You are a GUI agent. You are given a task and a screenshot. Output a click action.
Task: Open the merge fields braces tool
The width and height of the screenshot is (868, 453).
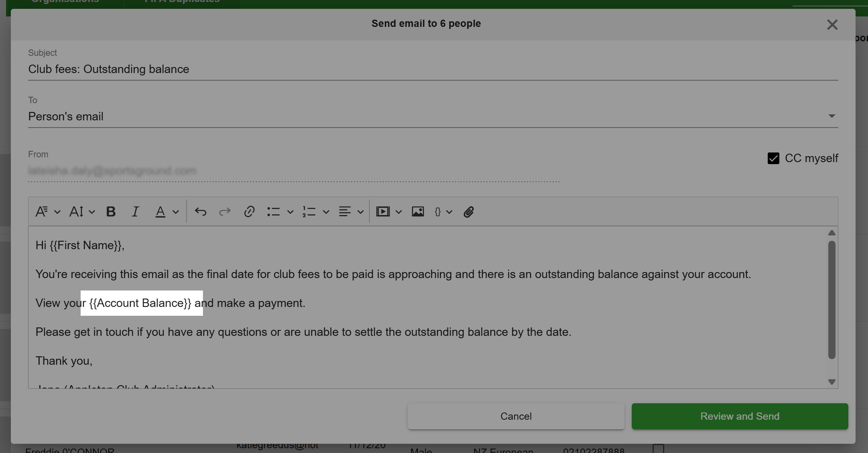438,211
